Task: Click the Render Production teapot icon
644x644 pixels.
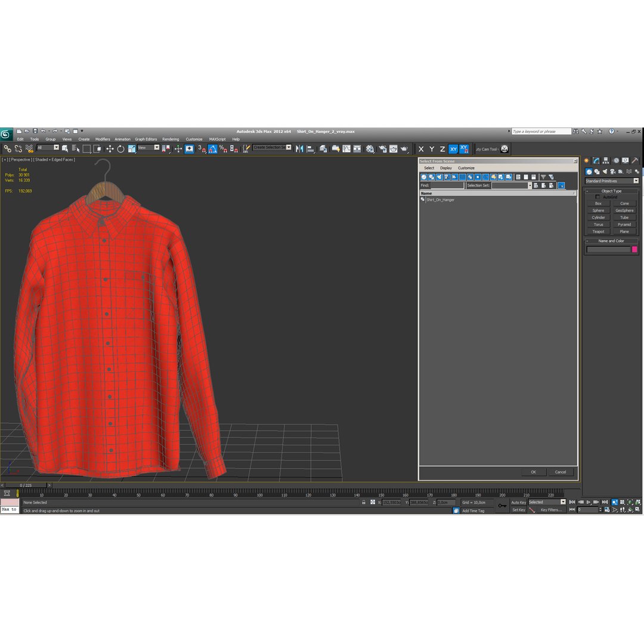Action: click(404, 148)
